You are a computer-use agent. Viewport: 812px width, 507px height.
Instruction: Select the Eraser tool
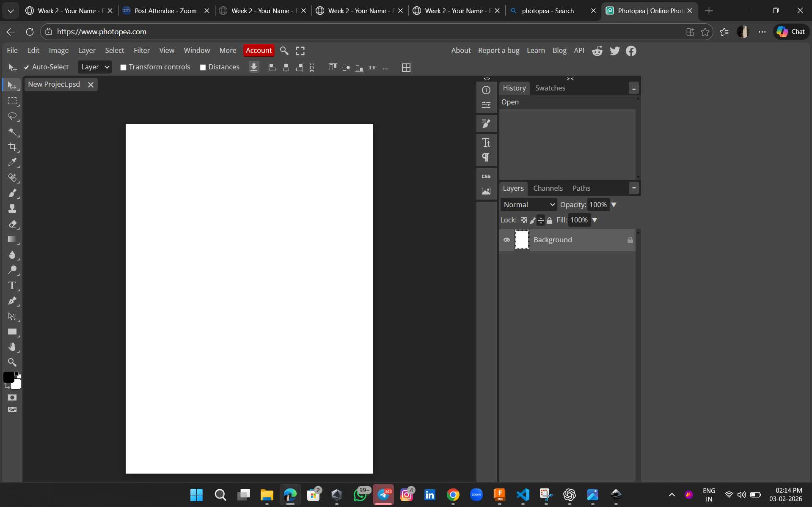(x=12, y=224)
